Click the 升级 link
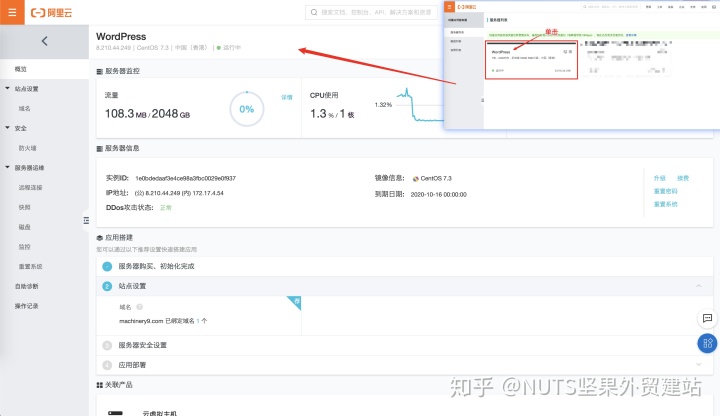The height and width of the screenshot is (416, 720). pyautogui.click(x=660, y=178)
